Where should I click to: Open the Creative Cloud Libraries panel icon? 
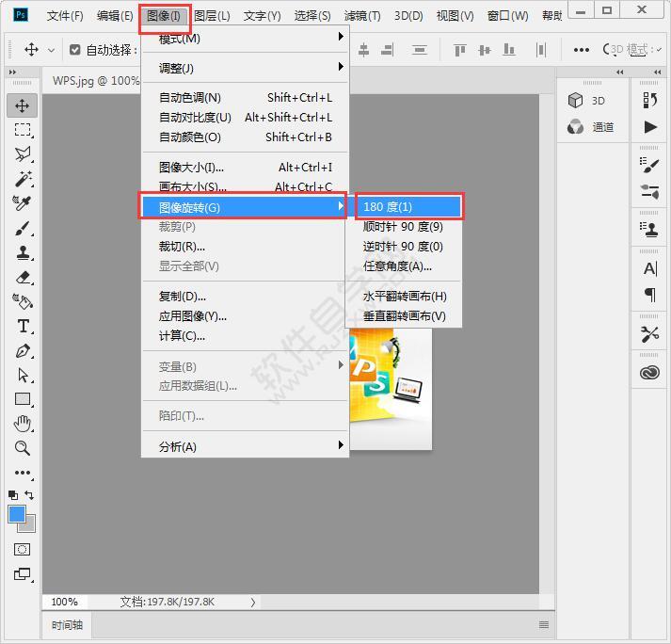point(649,373)
